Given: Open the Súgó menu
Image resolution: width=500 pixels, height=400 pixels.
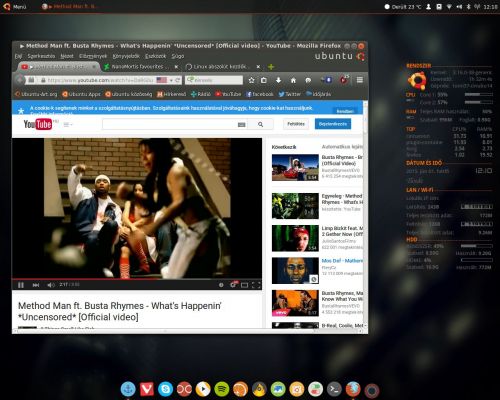Looking at the screenshot, I should (178, 56).
